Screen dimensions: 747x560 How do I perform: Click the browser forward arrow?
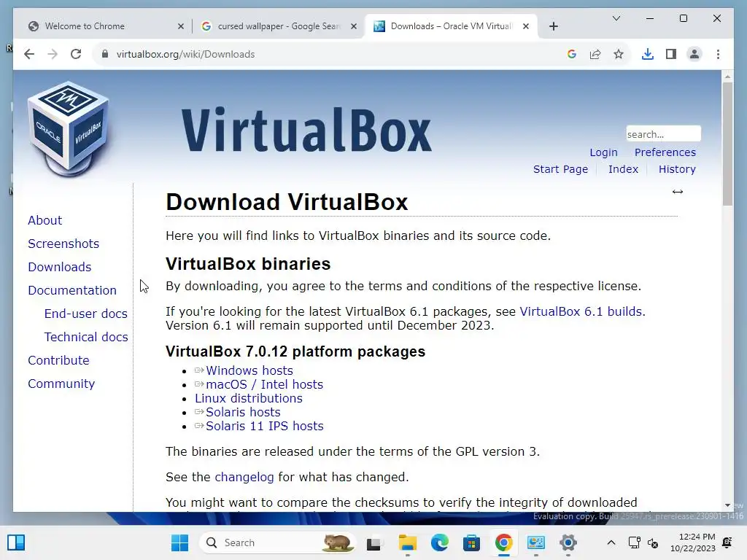tap(53, 54)
